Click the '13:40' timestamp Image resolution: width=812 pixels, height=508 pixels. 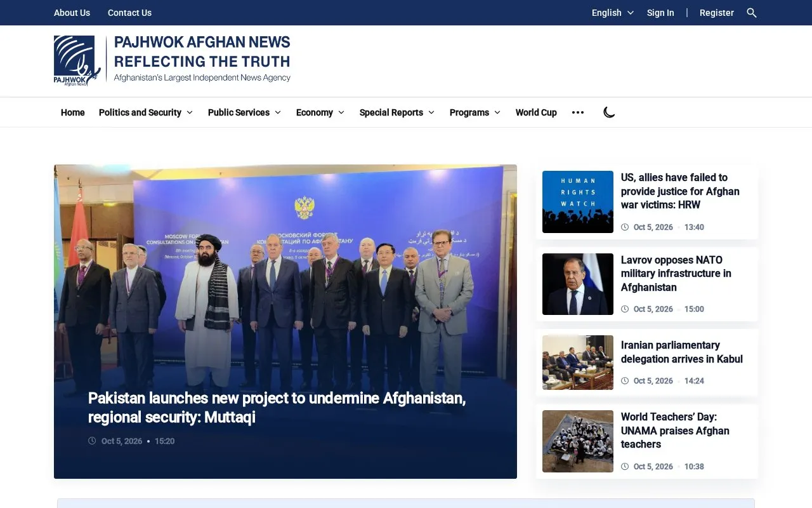[694, 227]
